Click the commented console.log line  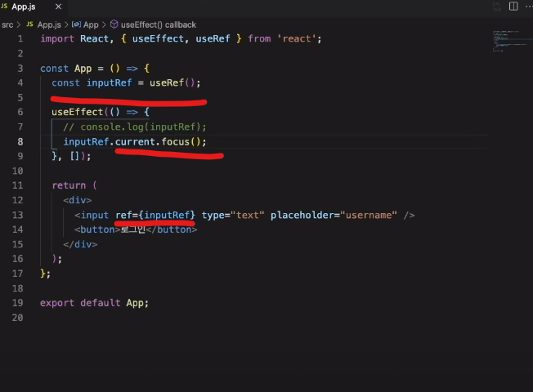pos(135,127)
